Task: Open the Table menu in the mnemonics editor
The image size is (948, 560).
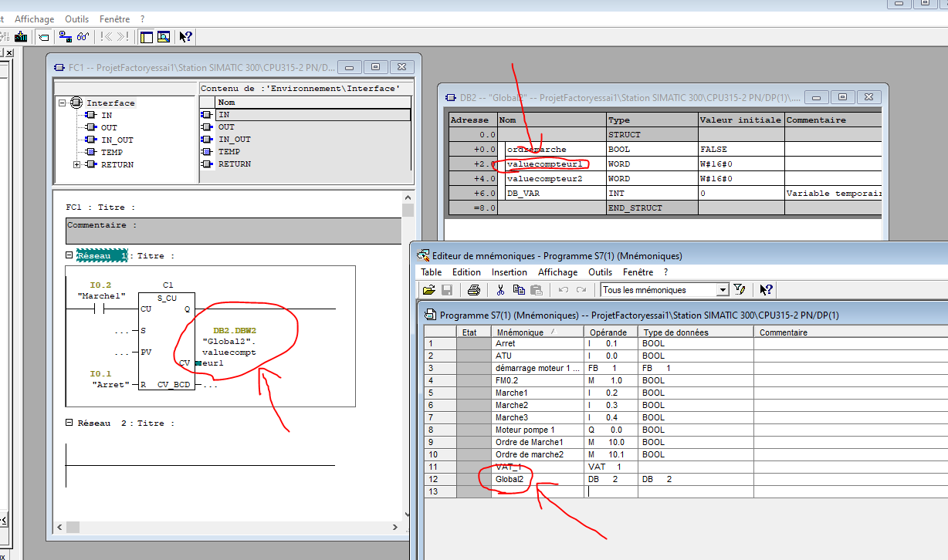Action: (431, 272)
